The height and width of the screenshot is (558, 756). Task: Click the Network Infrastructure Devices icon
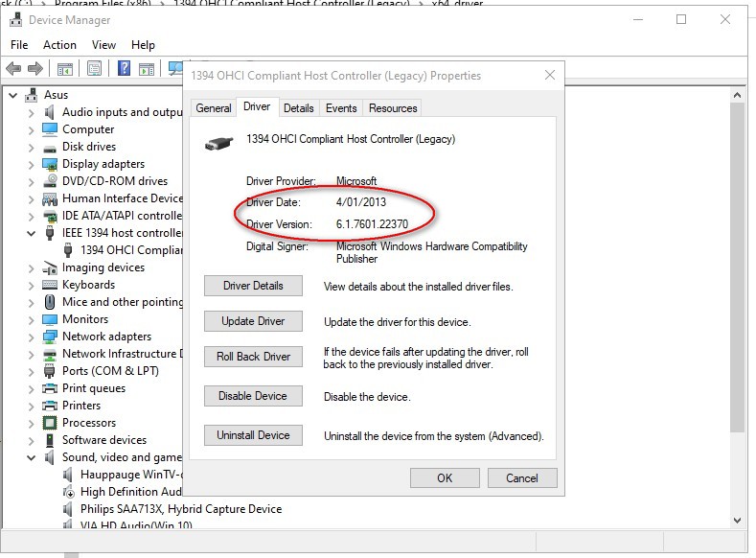50,355
